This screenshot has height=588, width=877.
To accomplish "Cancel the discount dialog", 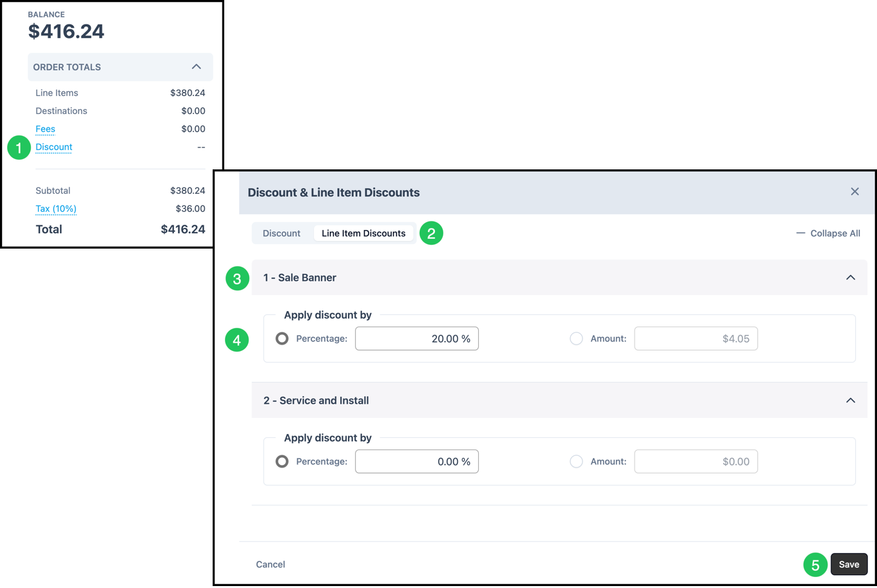I will tap(271, 564).
